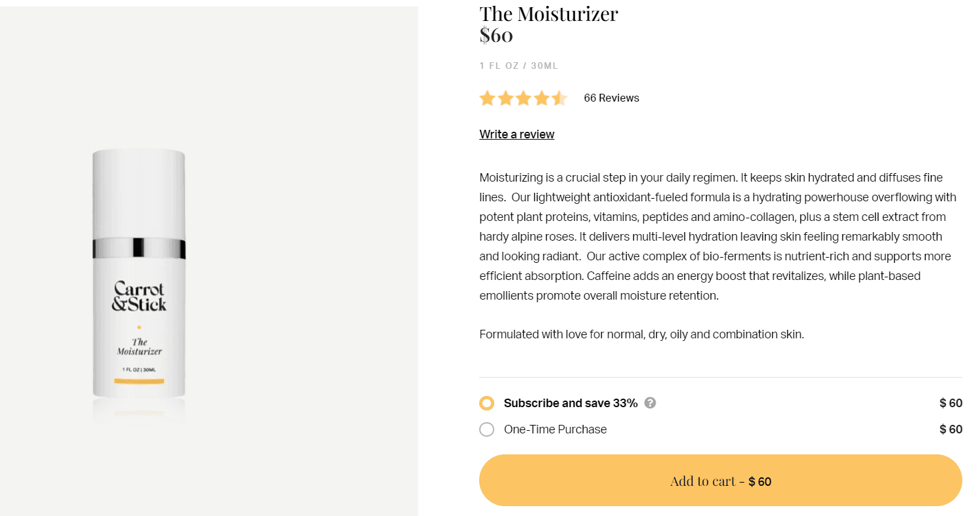Screen dimensions: 980x516
Task: Click the half-filled fifth rating star
Action: 559,98
